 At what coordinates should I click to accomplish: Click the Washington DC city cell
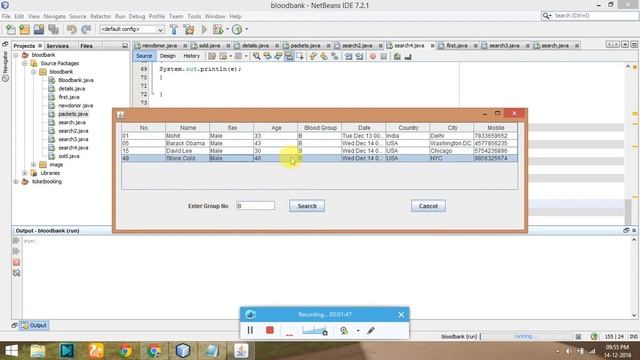pos(451,143)
